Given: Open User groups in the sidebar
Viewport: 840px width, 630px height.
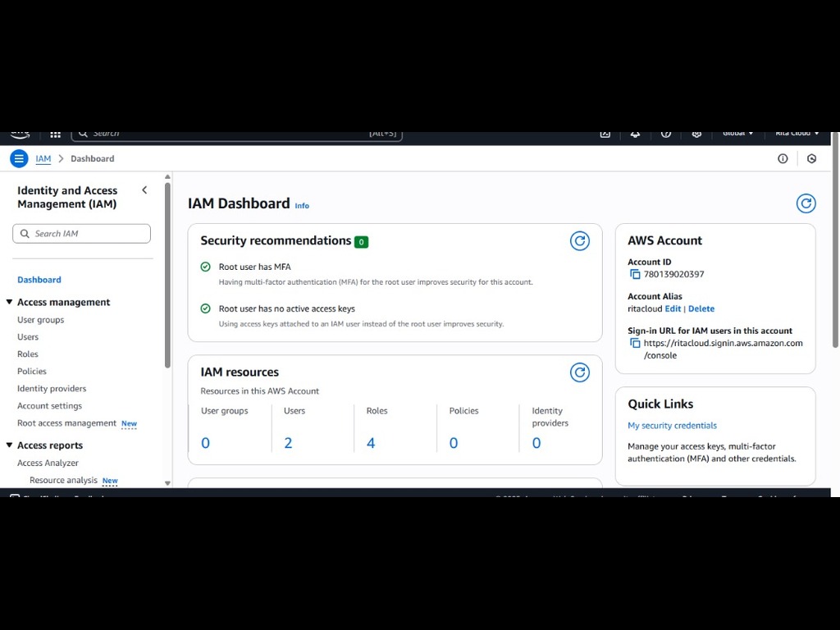Looking at the screenshot, I should [x=41, y=320].
